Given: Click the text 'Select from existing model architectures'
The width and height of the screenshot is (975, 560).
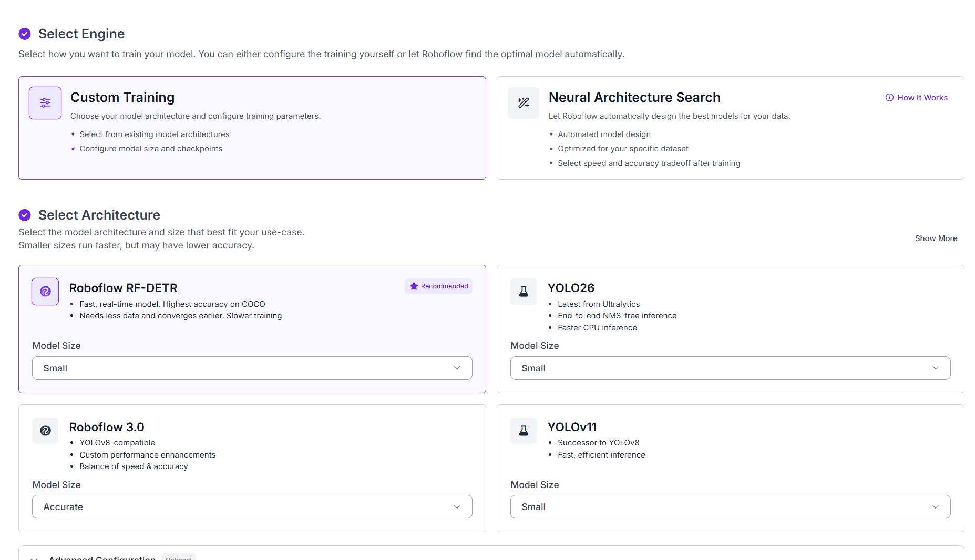Looking at the screenshot, I should 155,134.
